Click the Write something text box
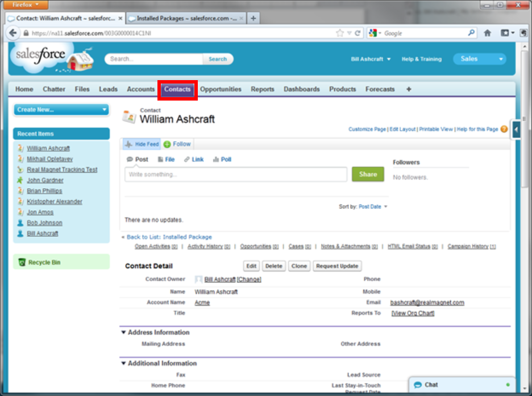 [236, 174]
